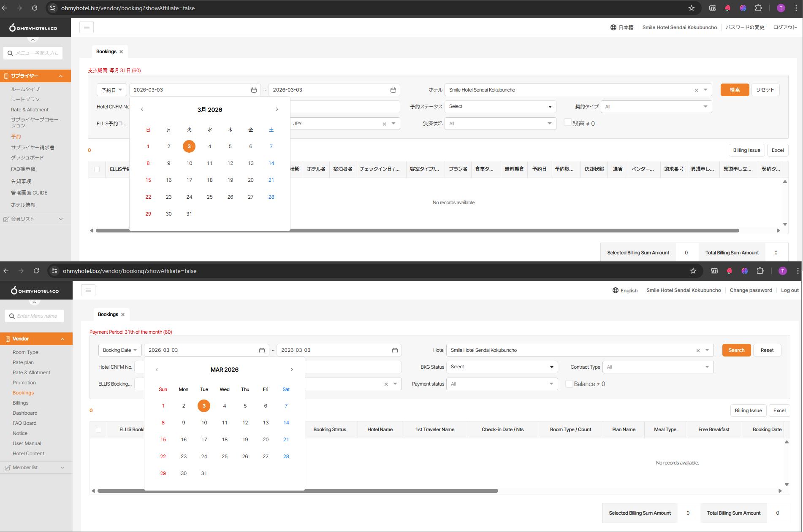
Task: Click the hamburger menu icon in English window
Action: pos(88,290)
